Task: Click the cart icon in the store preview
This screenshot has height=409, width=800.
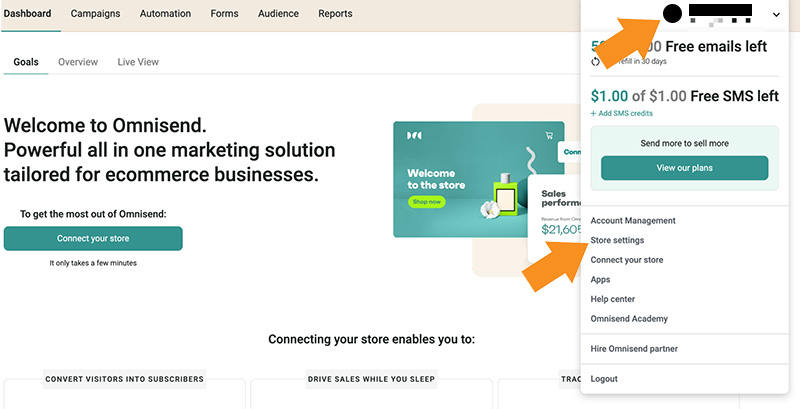Action: tap(549, 136)
